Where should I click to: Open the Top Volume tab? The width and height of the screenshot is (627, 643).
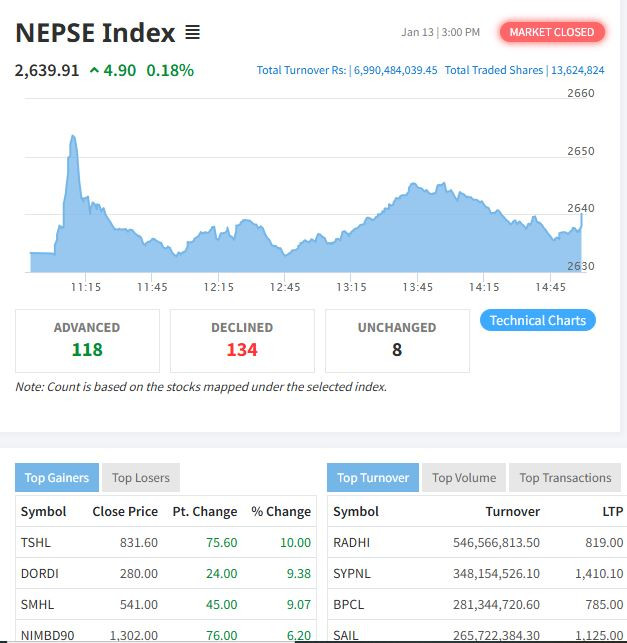[464, 478]
